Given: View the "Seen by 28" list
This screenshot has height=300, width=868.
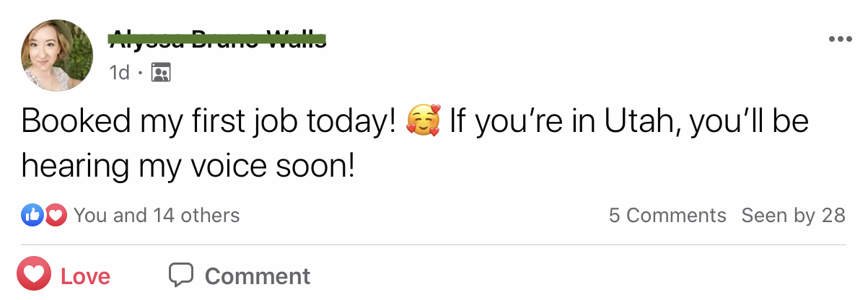Looking at the screenshot, I should (x=793, y=215).
